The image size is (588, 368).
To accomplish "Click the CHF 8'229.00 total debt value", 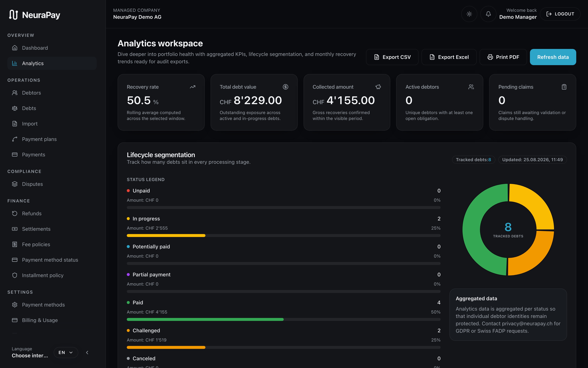I will 251,100.
